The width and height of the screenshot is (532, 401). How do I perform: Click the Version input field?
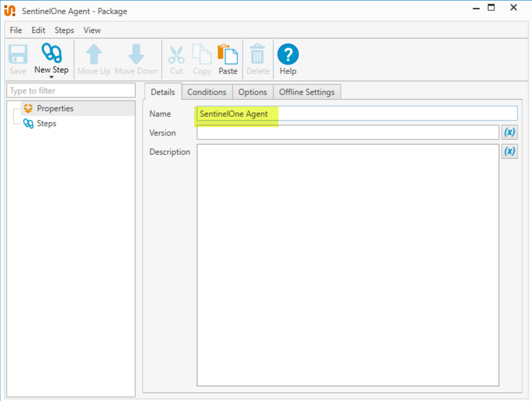point(348,132)
